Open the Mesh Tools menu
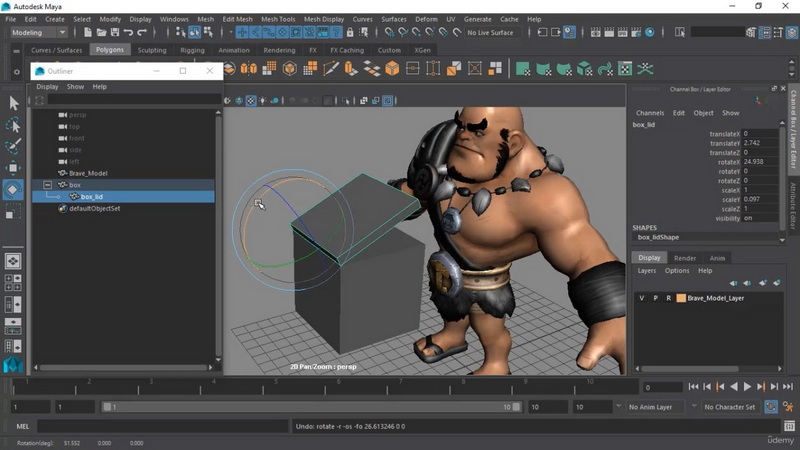Viewport: 800px width, 450px height. tap(278, 19)
